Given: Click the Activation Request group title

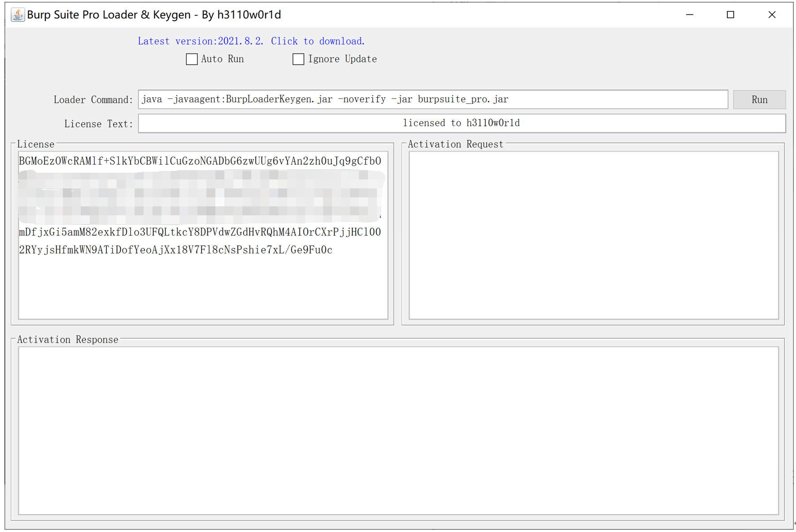Looking at the screenshot, I should [455, 144].
